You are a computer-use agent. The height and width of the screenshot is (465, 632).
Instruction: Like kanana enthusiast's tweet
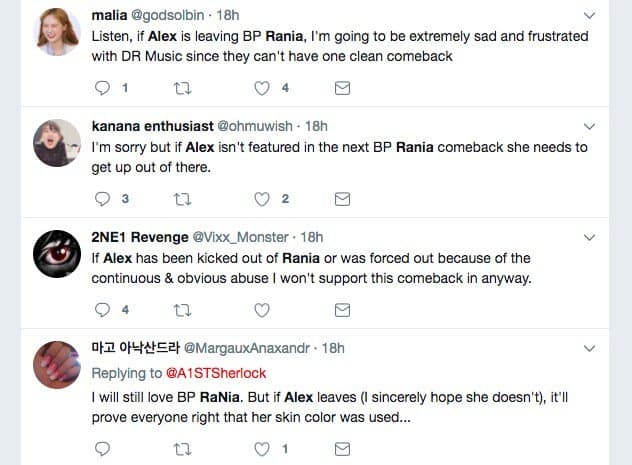261,199
